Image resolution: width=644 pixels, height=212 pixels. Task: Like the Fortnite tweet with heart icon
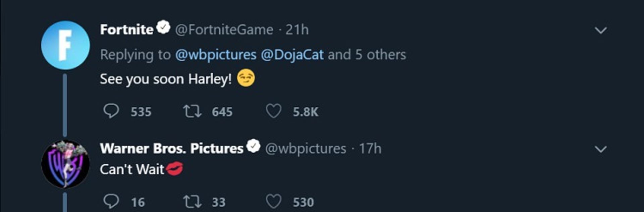273,111
